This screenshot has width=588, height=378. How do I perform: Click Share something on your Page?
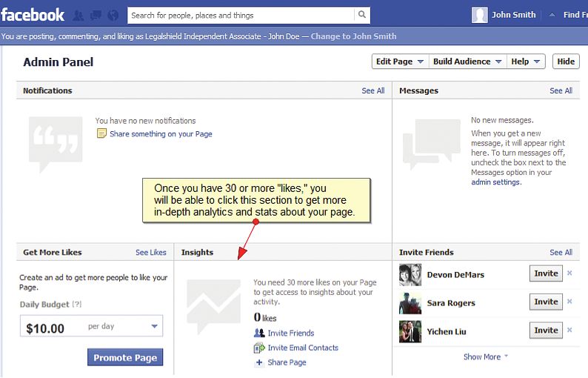click(161, 133)
